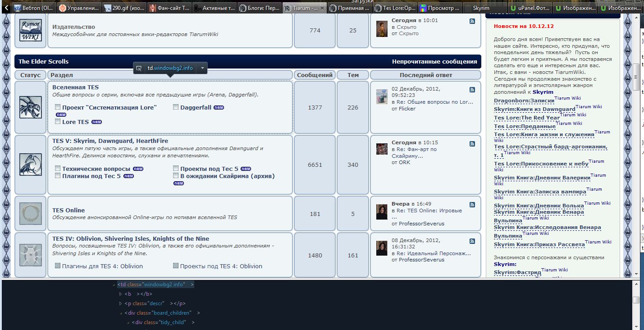Open the Непрочитанные сообщения link
The width and height of the screenshot is (644, 330).
[434, 62]
